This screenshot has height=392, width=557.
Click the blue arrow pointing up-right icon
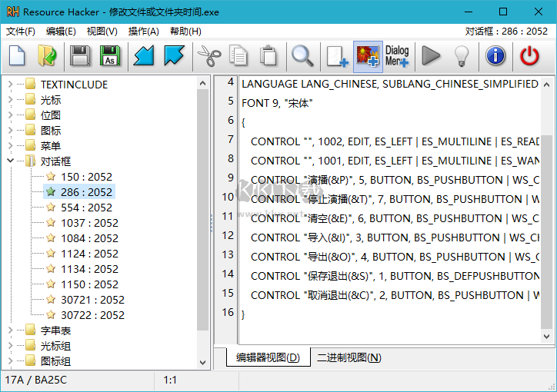(174, 56)
